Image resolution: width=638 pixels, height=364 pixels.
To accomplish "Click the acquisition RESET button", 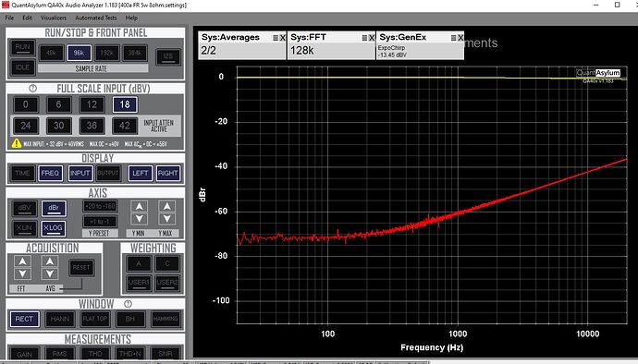I will click(81, 268).
